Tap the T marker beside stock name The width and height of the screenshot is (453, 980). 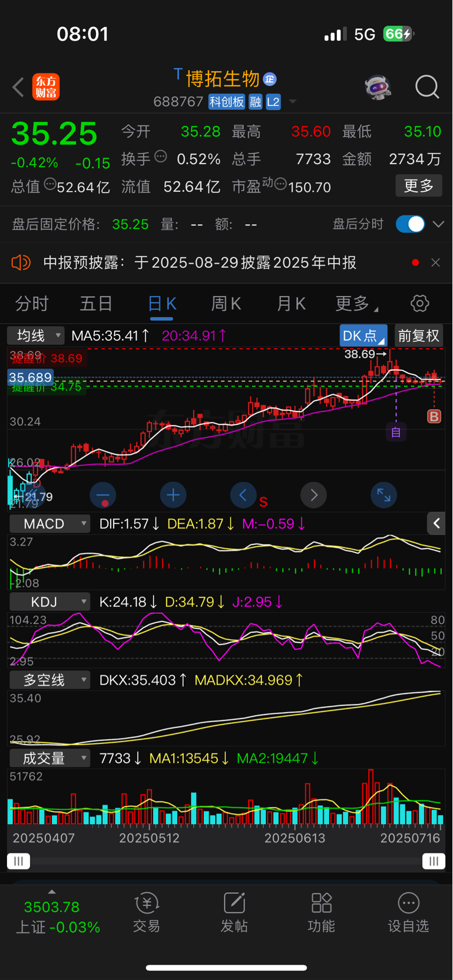click(x=178, y=74)
